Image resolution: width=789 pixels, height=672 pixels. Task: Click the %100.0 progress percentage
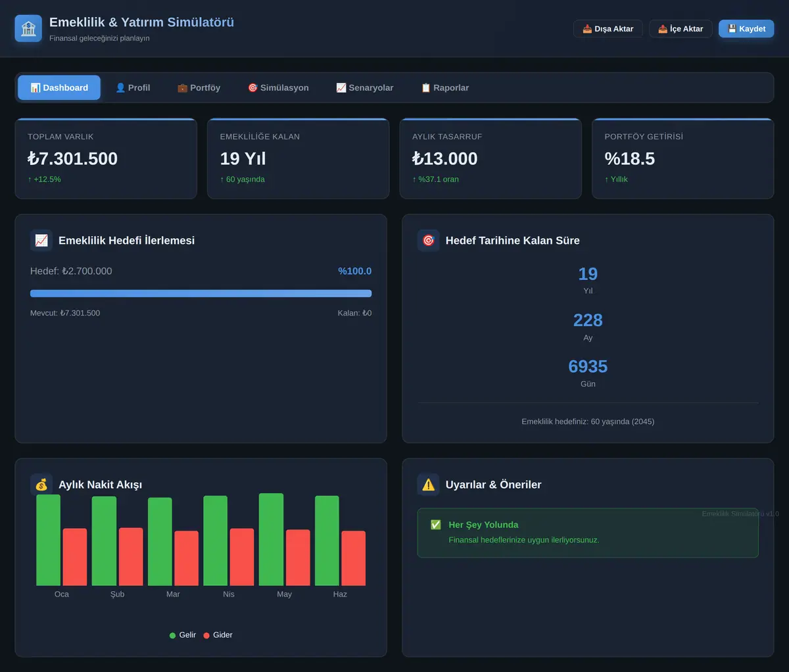tap(354, 271)
